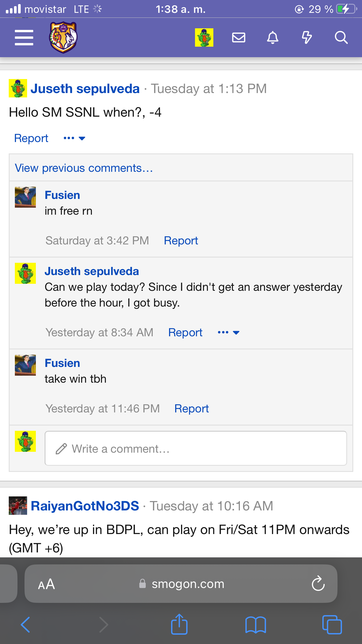Image resolution: width=362 pixels, height=644 pixels.
Task: Open the conversations envelope icon
Action: click(x=238, y=37)
